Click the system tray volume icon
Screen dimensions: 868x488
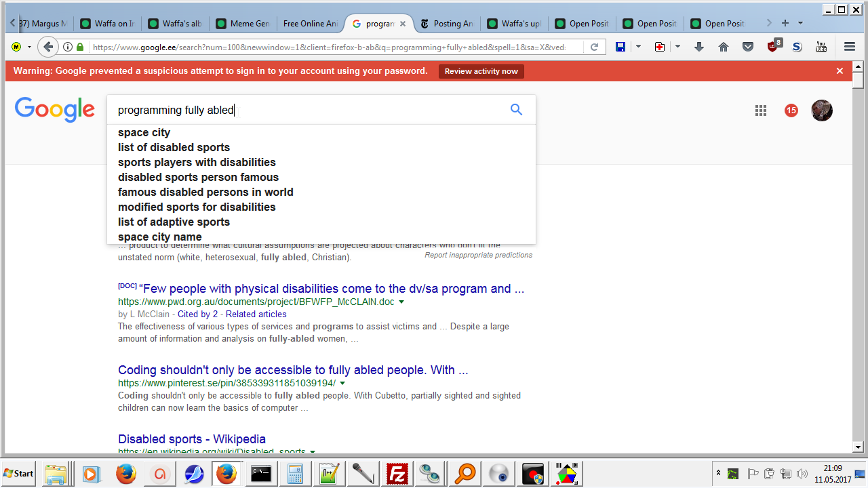pos(802,473)
